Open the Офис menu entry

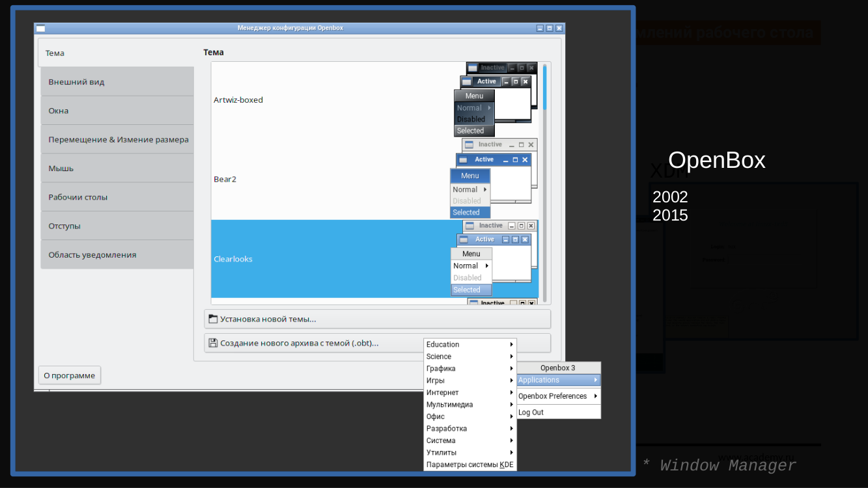[470, 416]
